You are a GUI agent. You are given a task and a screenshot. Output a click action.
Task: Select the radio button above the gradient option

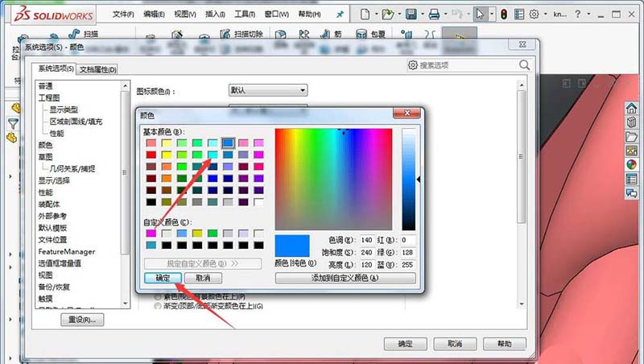(x=157, y=296)
